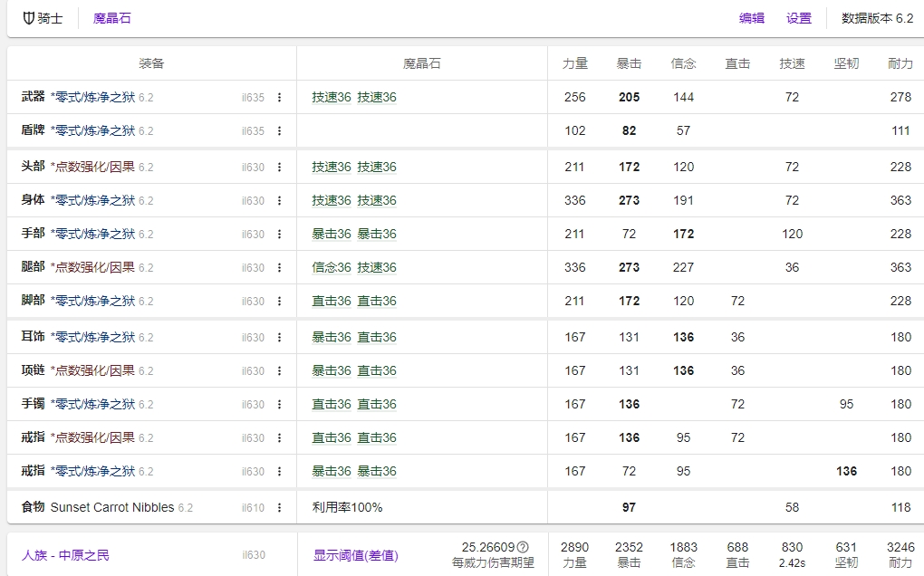The width and height of the screenshot is (924, 576).
Task: Open the three-dot menu for 食物 row
Action: [x=279, y=508]
